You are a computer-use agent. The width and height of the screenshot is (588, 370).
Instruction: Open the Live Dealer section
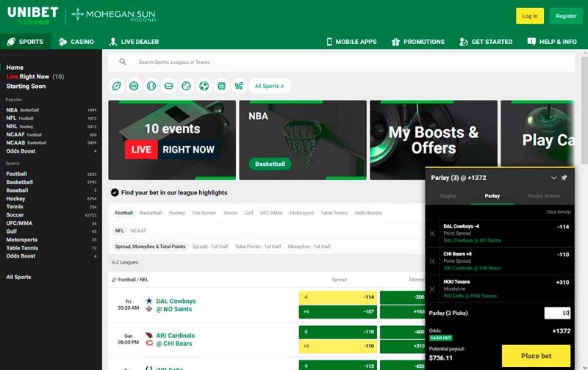[x=134, y=42]
